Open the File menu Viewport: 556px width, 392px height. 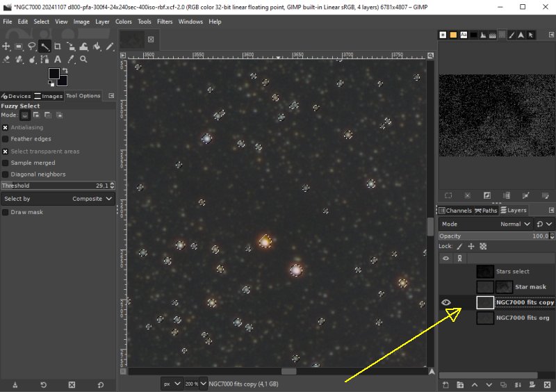click(x=8, y=22)
